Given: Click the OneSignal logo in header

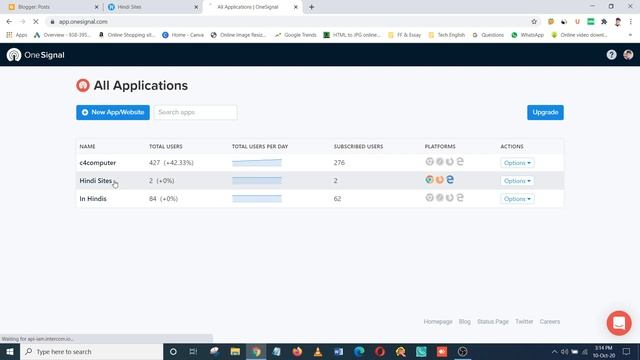Looking at the screenshot, I should [x=36, y=55].
